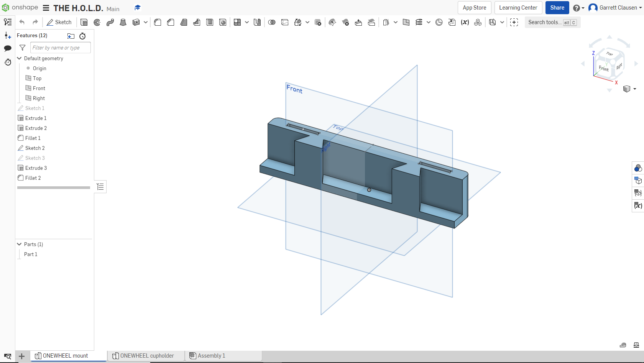Toggle the feature list filter funnel
The width and height of the screenshot is (644, 363).
click(23, 48)
